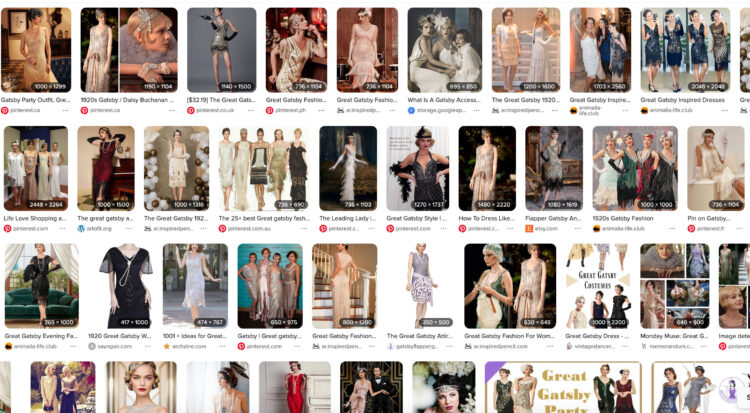The height and width of the screenshot is (413, 750).
Task: Click Etsy favicon under Flapper Gatsby result
Action: point(530,228)
